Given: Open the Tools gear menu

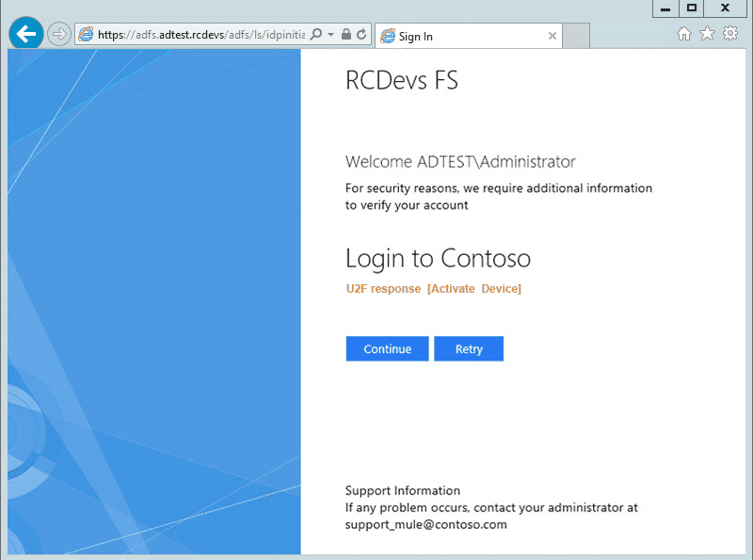Looking at the screenshot, I should click(730, 33).
